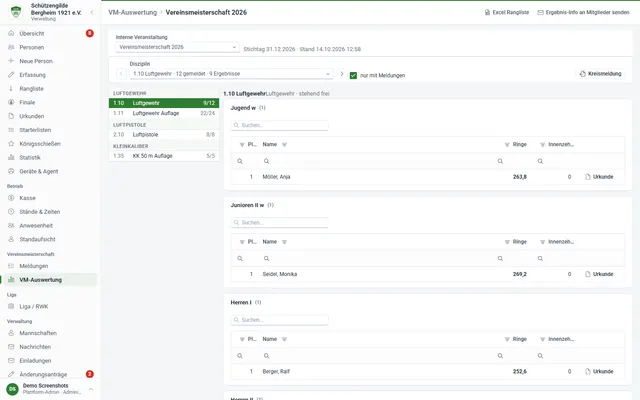Toggle the nur mit Meldungen checkbox
Image resolution: width=640 pixels, height=400 pixels.
[353, 76]
